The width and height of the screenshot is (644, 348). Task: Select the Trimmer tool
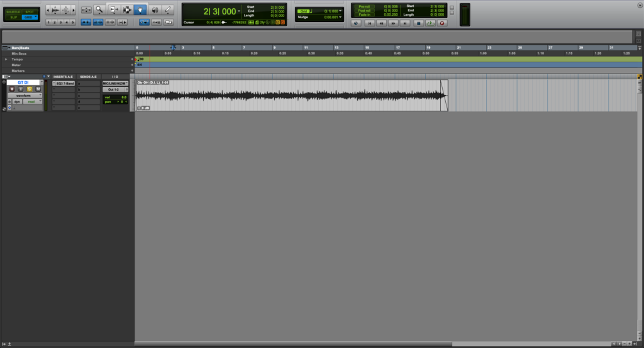[x=113, y=9]
